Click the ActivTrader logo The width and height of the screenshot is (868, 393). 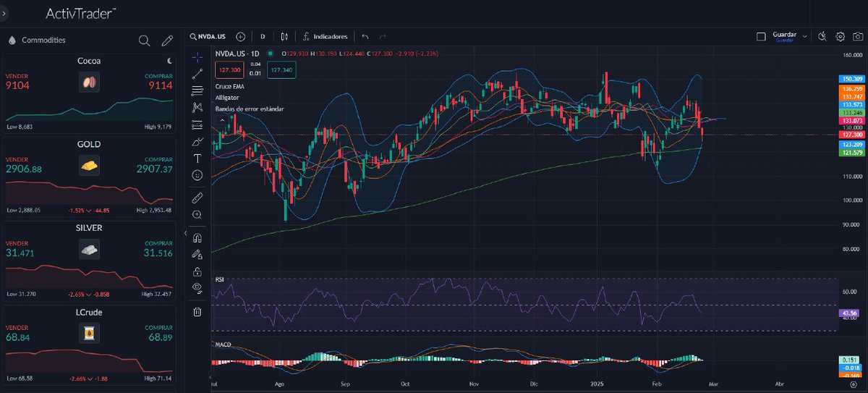(x=80, y=13)
